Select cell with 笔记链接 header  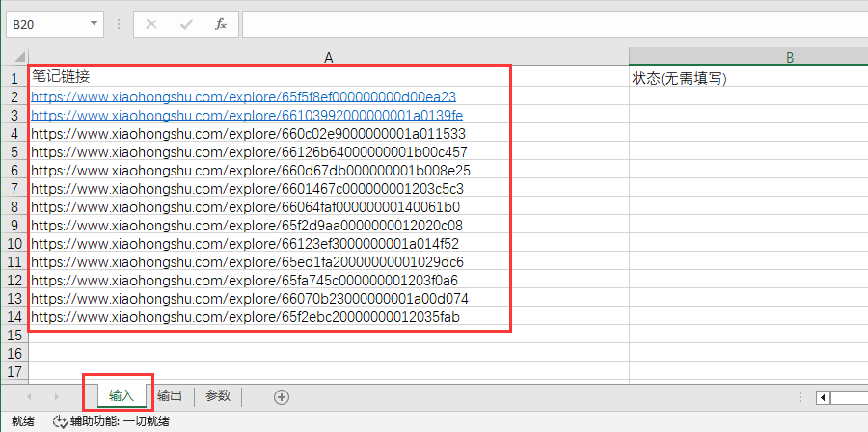tap(329, 78)
